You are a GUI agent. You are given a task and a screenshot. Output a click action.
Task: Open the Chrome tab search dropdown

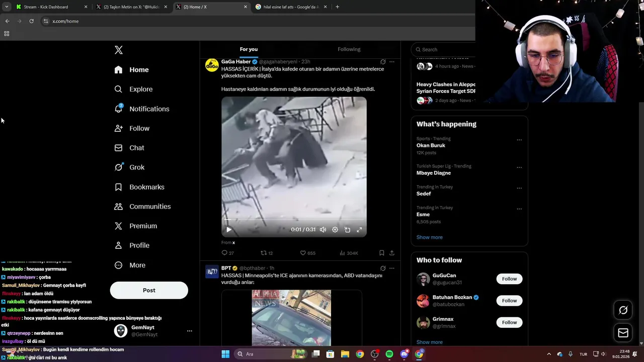(x=7, y=7)
